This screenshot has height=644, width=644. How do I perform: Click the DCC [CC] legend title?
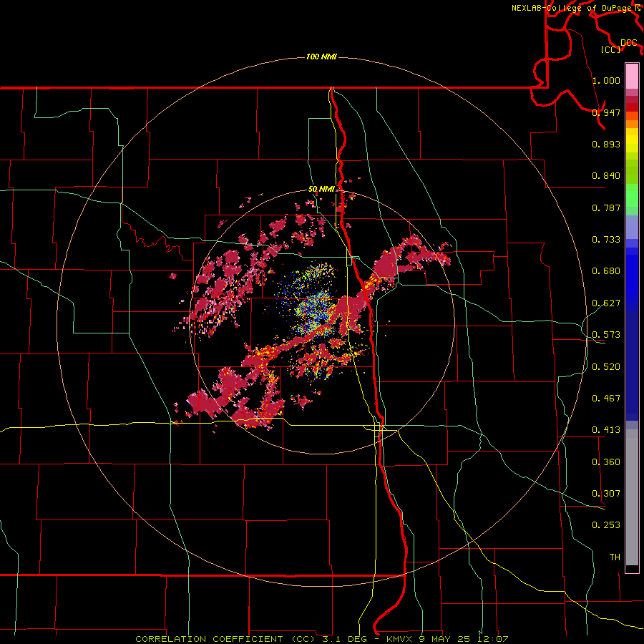pyautogui.click(x=620, y=46)
